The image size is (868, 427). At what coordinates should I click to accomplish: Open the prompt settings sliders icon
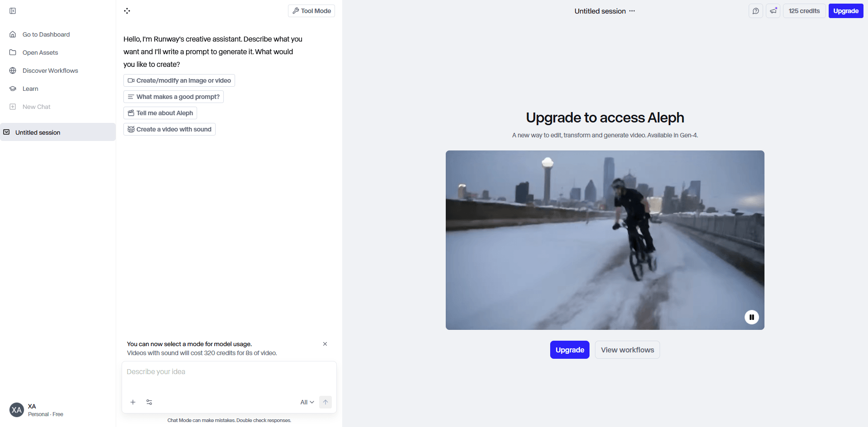tap(149, 402)
